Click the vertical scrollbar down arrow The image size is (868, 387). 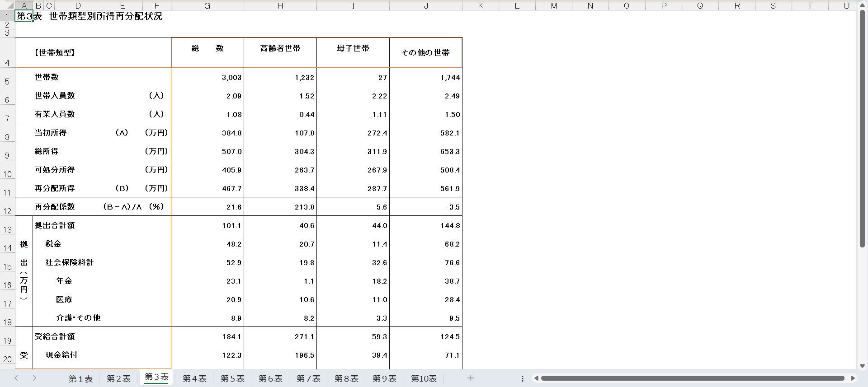click(862, 366)
